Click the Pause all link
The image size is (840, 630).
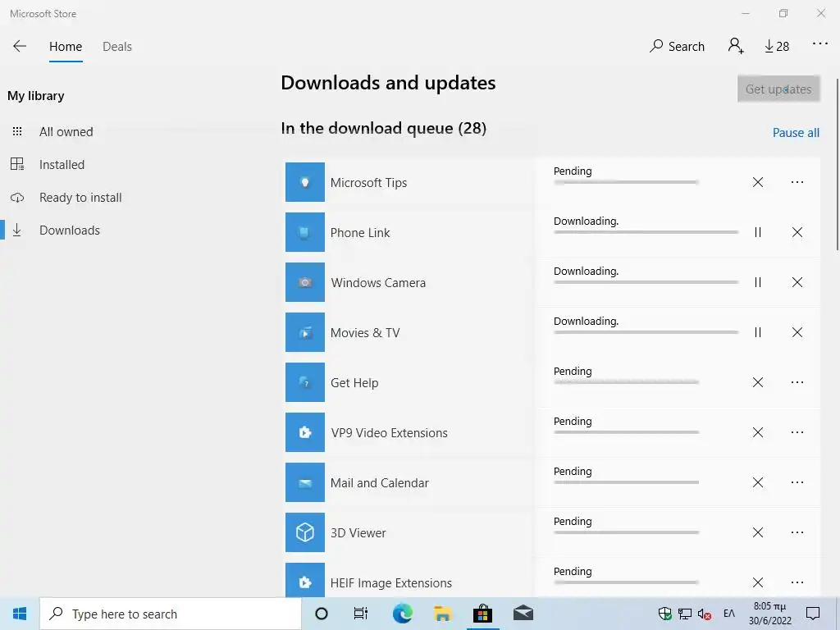click(x=796, y=132)
